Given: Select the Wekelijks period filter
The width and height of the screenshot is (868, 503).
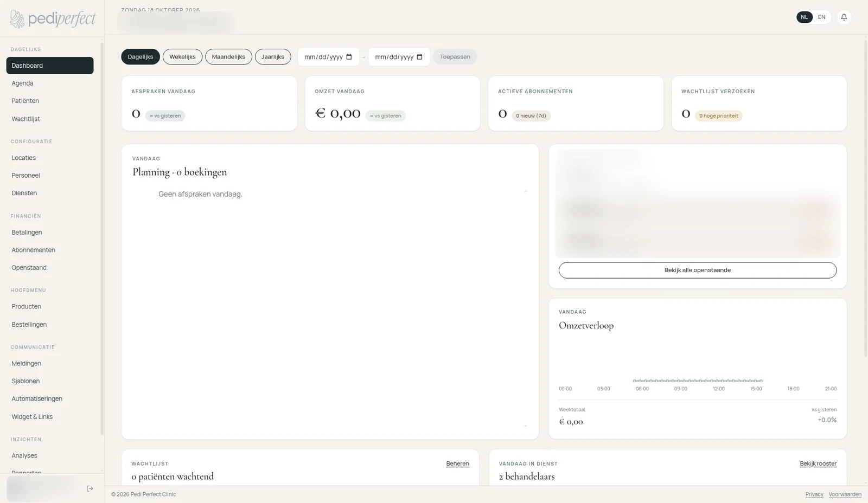Looking at the screenshot, I should [x=182, y=57].
